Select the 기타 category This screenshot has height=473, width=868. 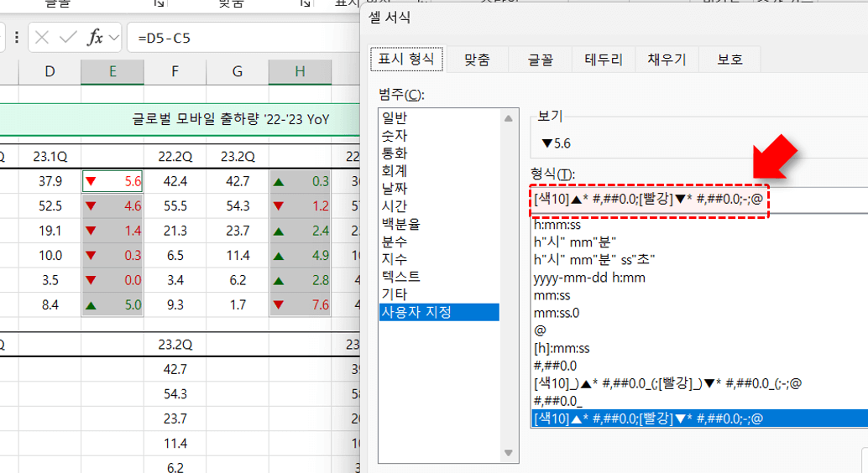[x=440, y=294]
